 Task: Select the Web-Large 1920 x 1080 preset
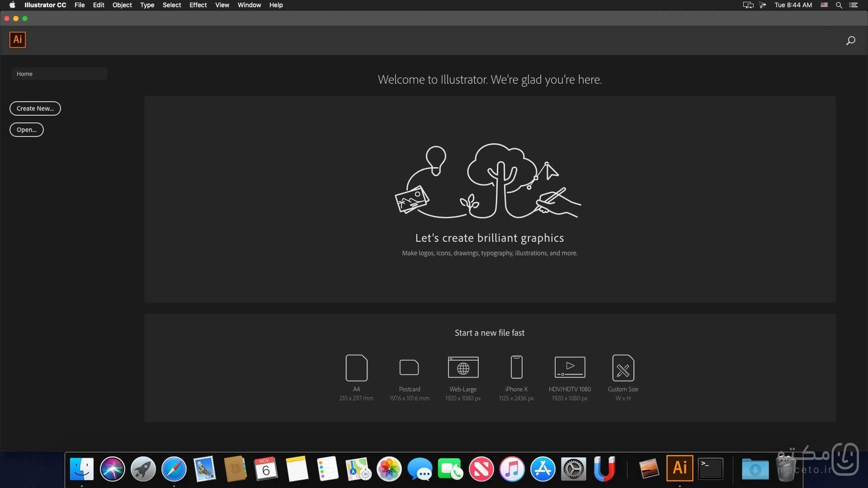463,378
